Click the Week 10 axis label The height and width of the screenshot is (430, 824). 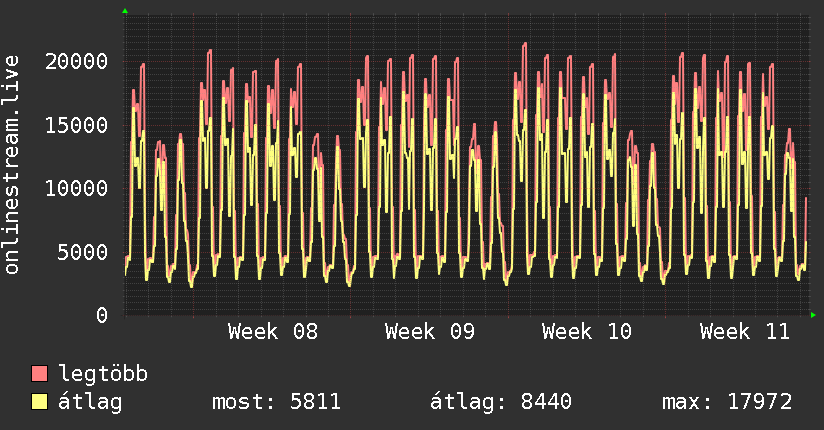(x=587, y=332)
